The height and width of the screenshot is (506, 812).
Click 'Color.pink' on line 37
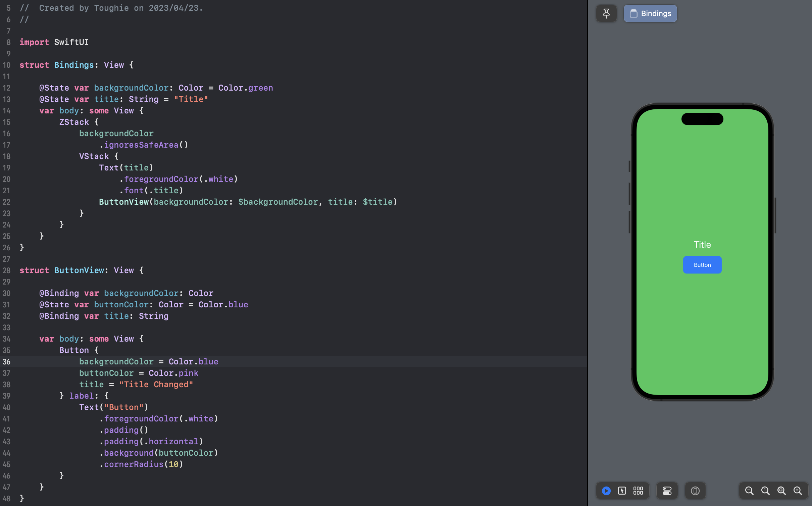click(173, 373)
